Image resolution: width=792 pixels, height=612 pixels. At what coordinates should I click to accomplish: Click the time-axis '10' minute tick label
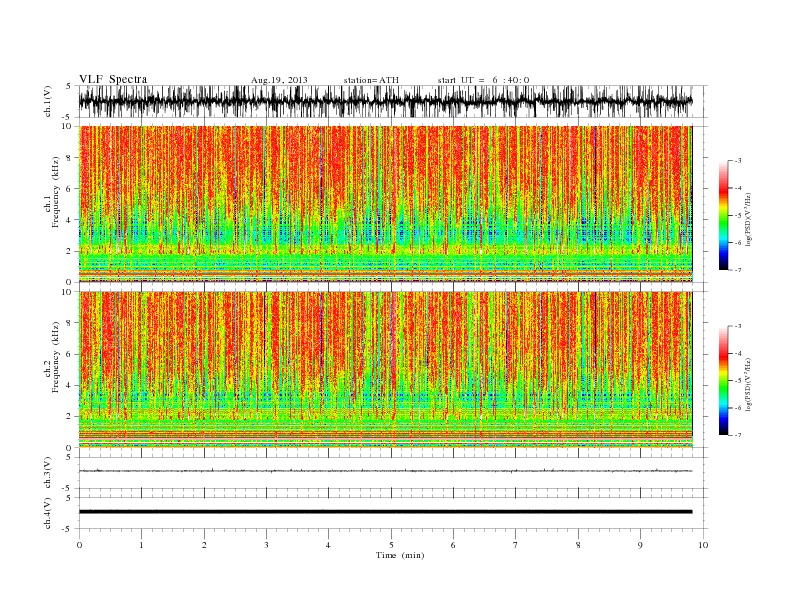coord(703,545)
